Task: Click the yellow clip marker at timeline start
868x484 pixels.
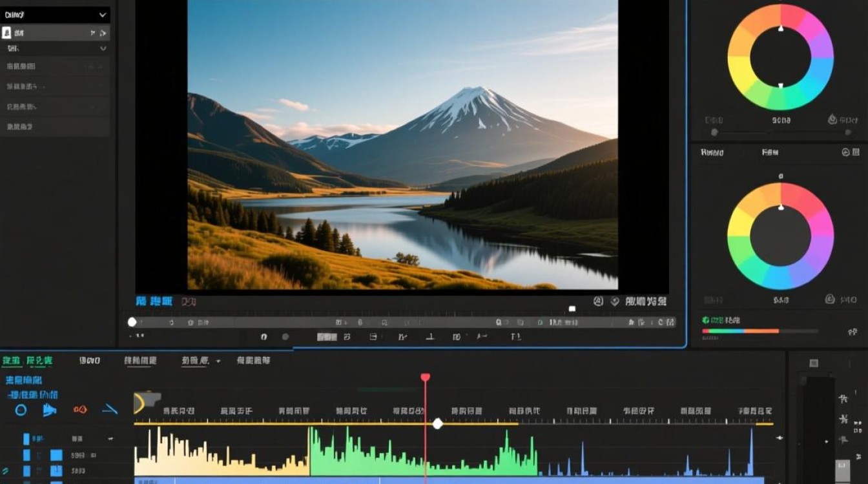Action: click(x=147, y=401)
